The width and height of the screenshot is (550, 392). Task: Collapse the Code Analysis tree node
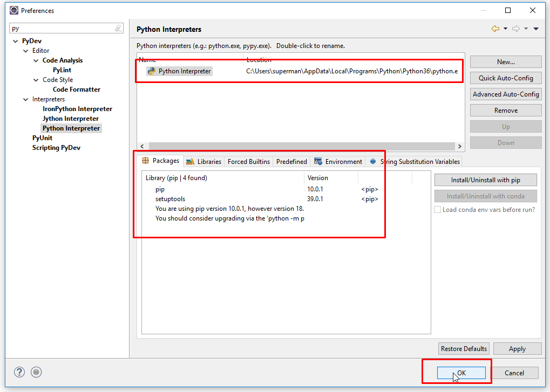pos(36,60)
